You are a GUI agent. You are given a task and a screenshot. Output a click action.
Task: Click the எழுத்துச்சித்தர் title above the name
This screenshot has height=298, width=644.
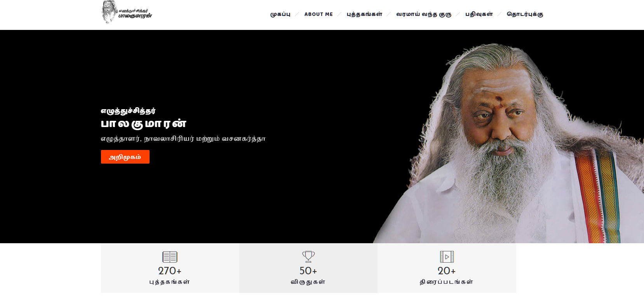[x=128, y=111]
